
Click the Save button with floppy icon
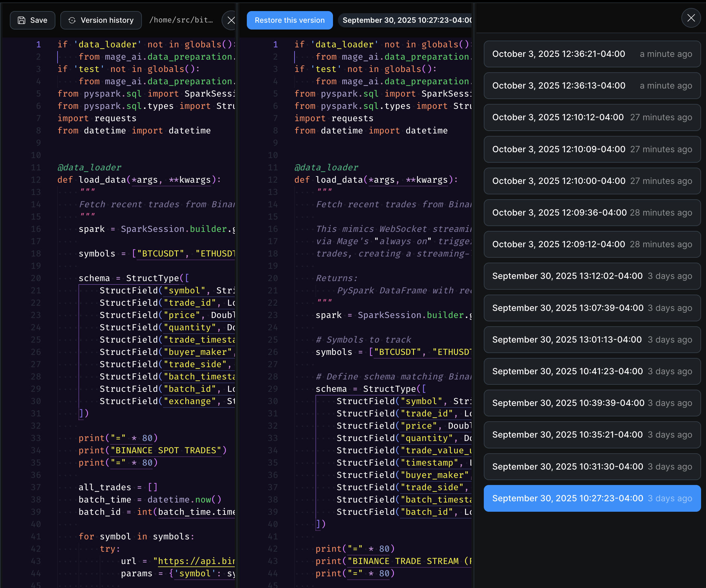pyautogui.click(x=32, y=20)
